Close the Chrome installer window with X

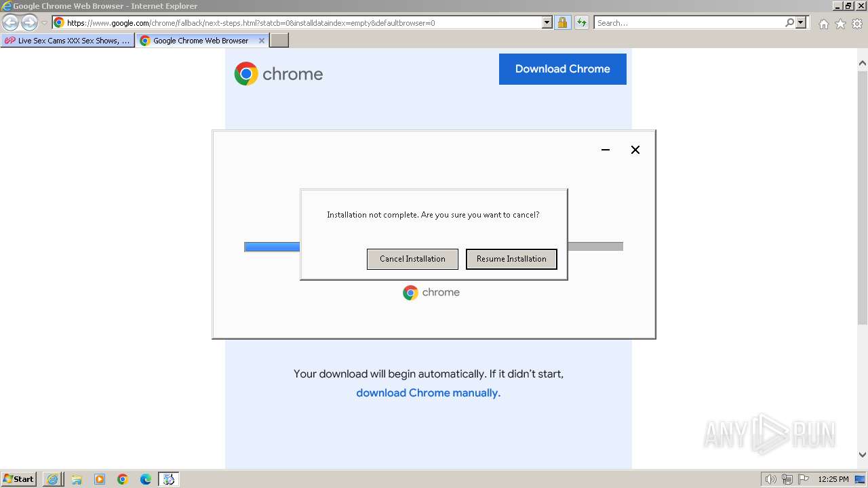pyautogui.click(x=635, y=150)
